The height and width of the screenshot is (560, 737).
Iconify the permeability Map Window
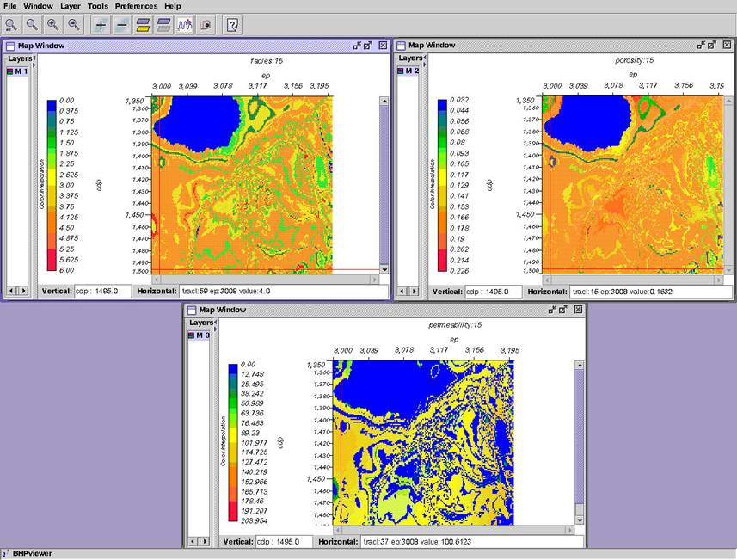point(553,310)
